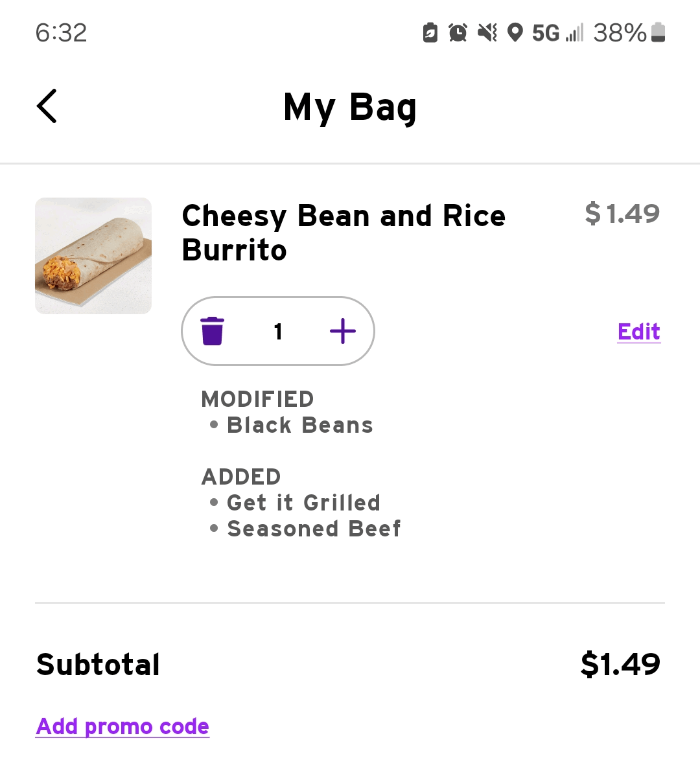Tap the Black Beans modification

click(x=299, y=425)
